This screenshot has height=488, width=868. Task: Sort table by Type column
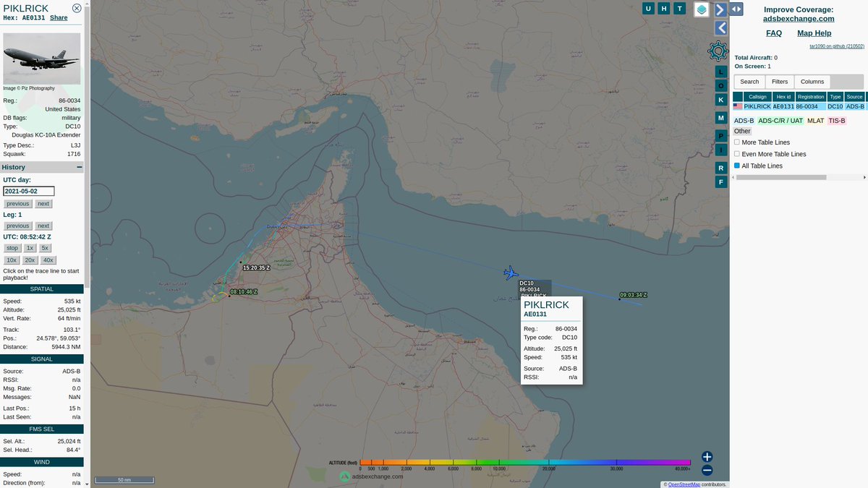[x=835, y=97]
